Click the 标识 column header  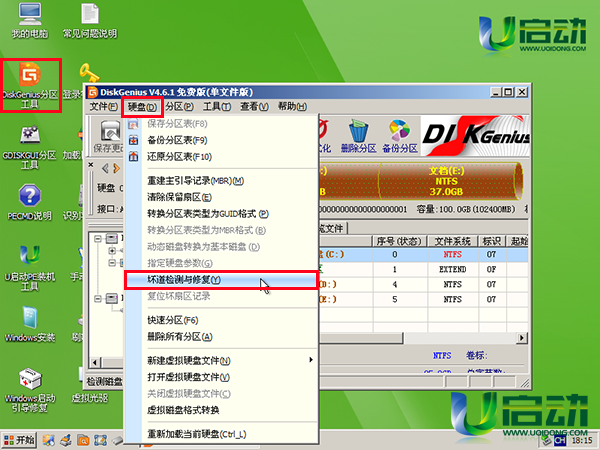(492, 241)
